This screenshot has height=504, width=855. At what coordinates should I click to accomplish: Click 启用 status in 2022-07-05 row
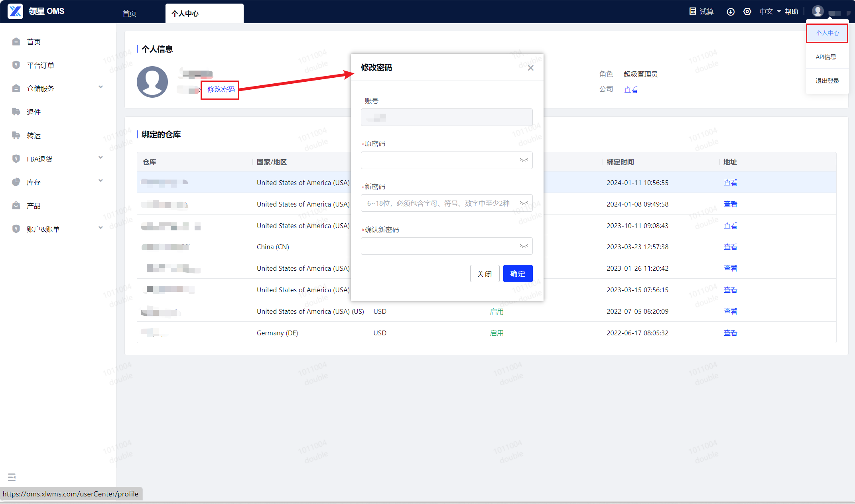tap(496, 311)
